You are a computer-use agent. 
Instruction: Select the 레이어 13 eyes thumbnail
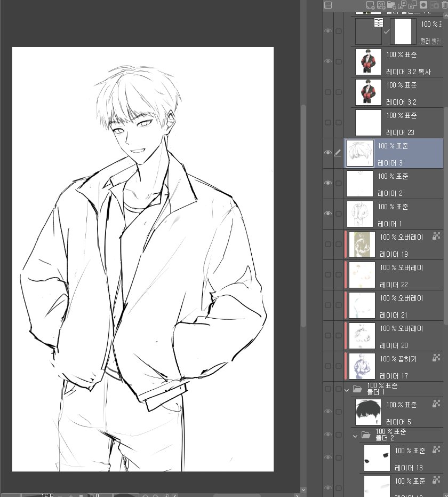point(377,457)
